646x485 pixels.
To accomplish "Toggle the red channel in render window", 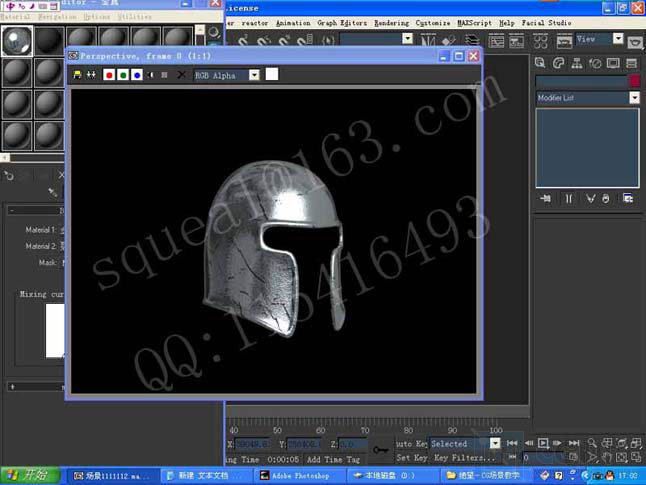I will point(109,75).
